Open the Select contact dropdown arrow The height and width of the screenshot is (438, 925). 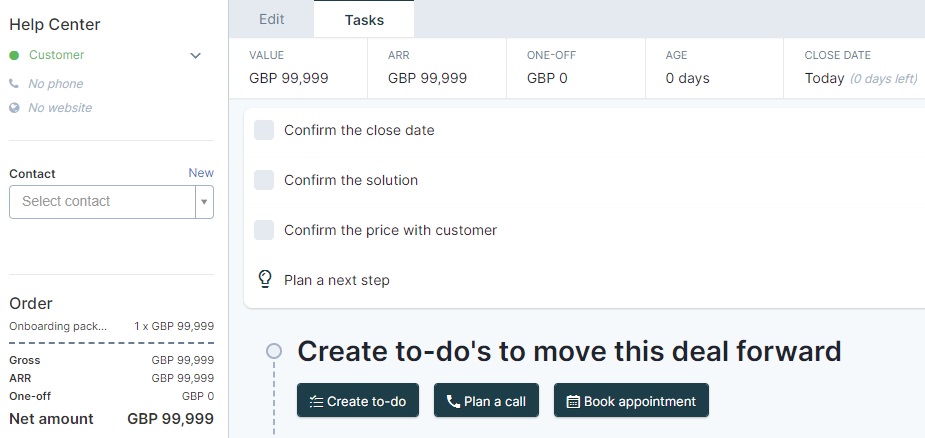204,202
